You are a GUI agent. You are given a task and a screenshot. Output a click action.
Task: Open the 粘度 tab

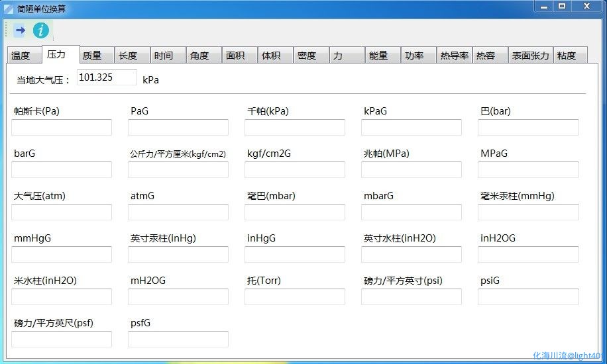point(567,56)
